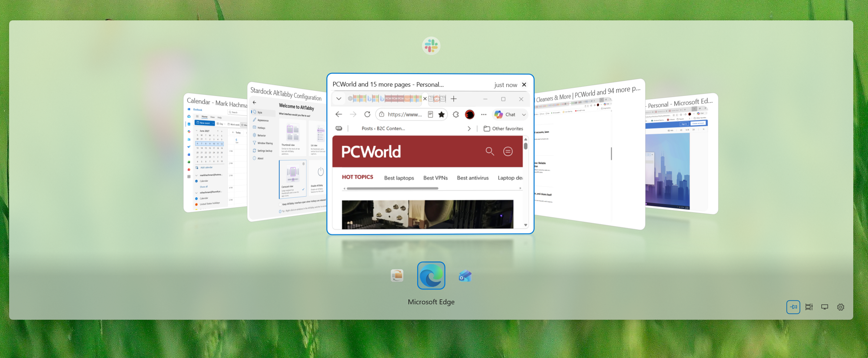
Task: Click scroll down arrow in Edge preview
Action: (x=526, y=225)
